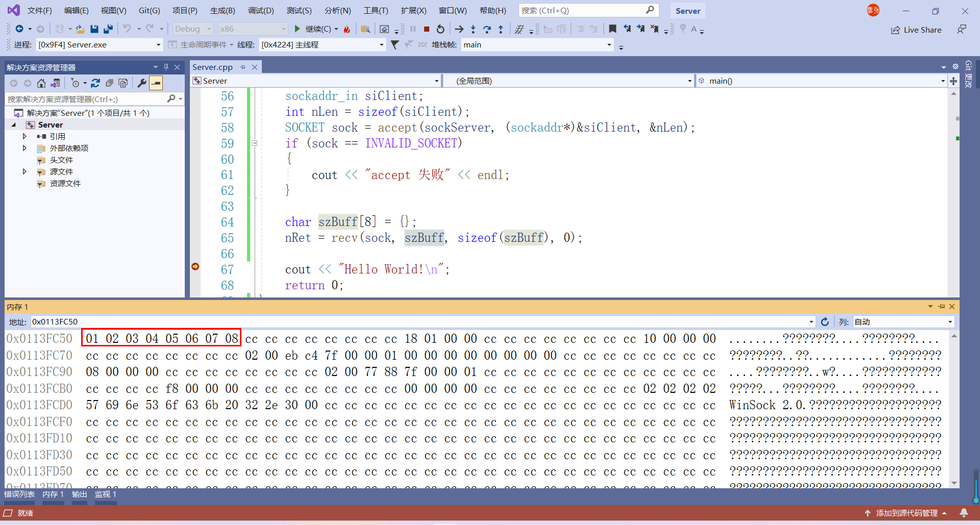The image size is (980, 525).
Task: Click the Step Into icon
Action: [x=473, y=29]
